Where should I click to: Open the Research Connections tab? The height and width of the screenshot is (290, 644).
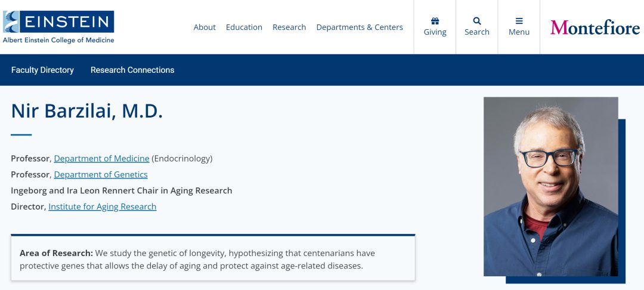(132, 70)
